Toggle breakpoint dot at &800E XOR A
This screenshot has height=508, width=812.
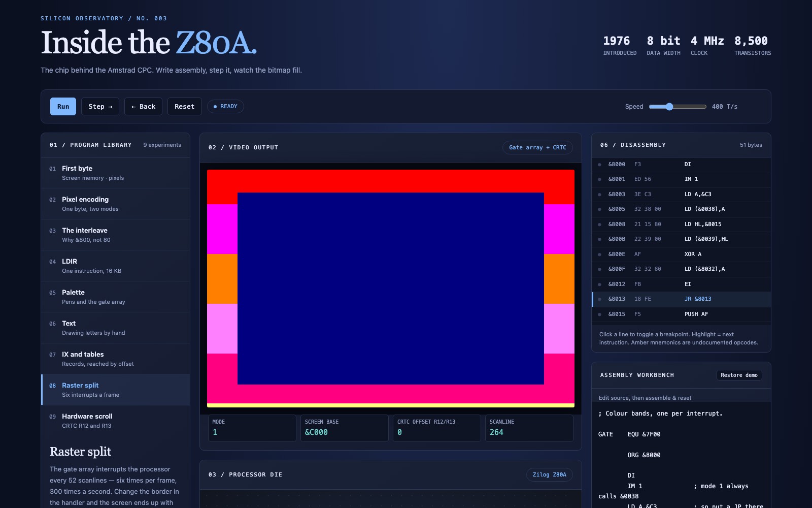pyautogui.click(x=599, y=255)
